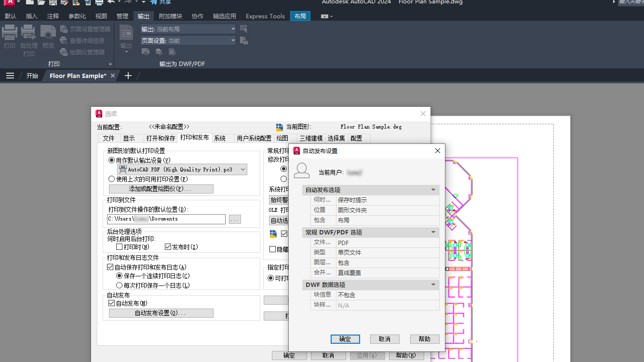Click the window-selection icon beside the 输出 dropdown

click(243, 29)
